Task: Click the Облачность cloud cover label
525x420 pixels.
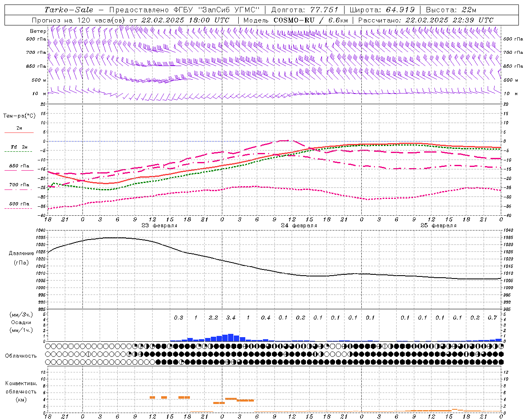Action: point(21,356)
